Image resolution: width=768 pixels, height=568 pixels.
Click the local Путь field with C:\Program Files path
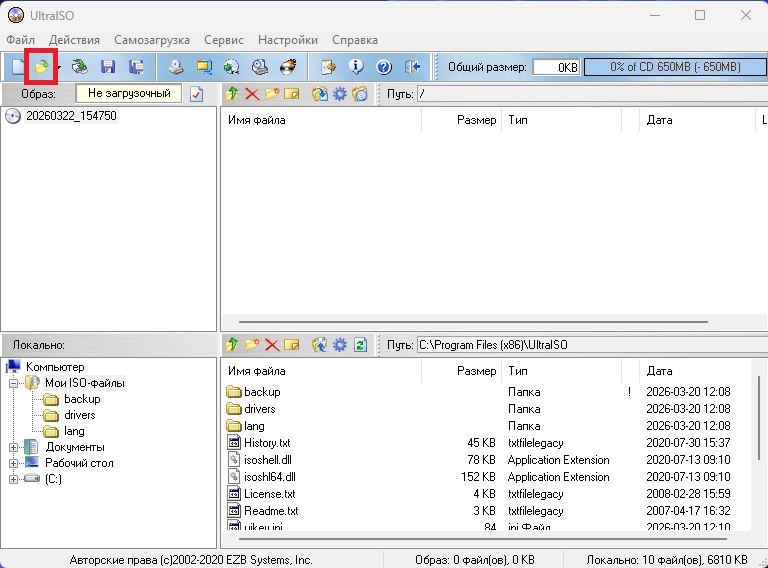[592, 345]
